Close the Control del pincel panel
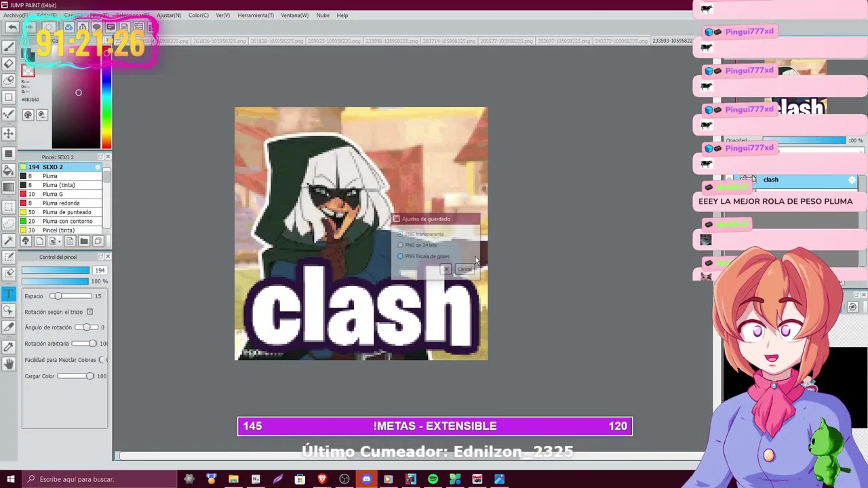The width and height of the screenshot is (868, 488). pos(108,257)
